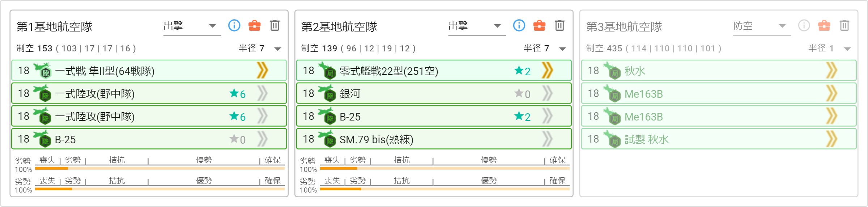Click the first air state bar of 第1基地航空隊
The image size is (868, 207).
(160, 168)
